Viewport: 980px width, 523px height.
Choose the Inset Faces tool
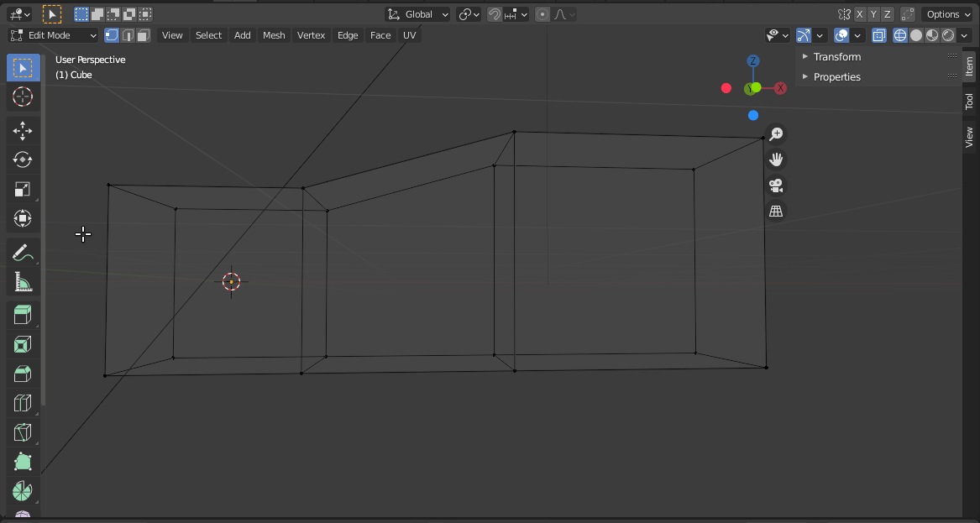(x=24, y=344)
